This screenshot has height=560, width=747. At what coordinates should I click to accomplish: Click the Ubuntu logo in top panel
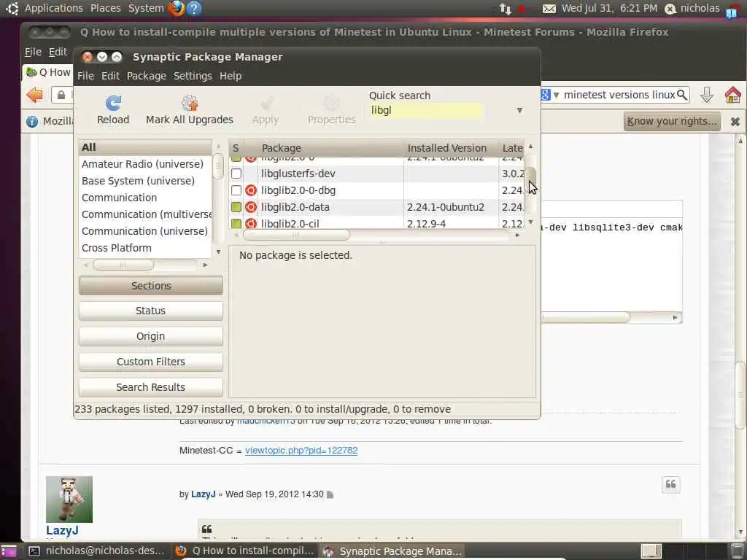pos(12,8)
